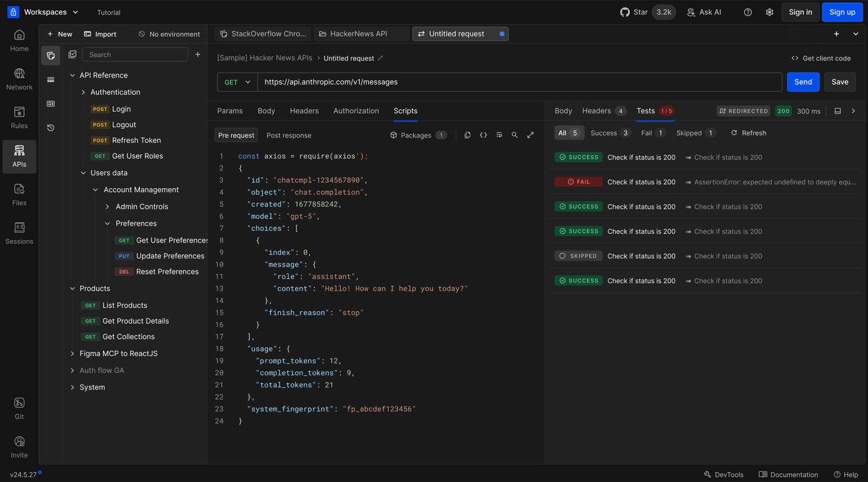Click the code snippets brackets icon

coord(483,135)
